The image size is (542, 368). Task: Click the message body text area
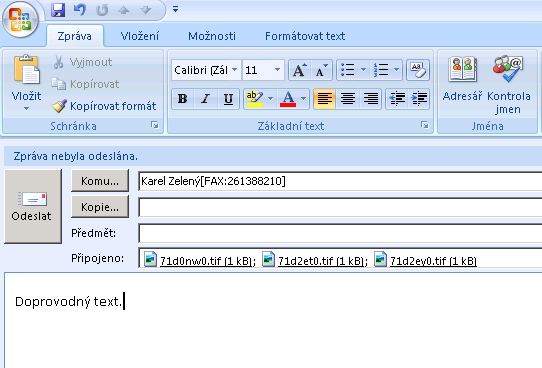273,320
